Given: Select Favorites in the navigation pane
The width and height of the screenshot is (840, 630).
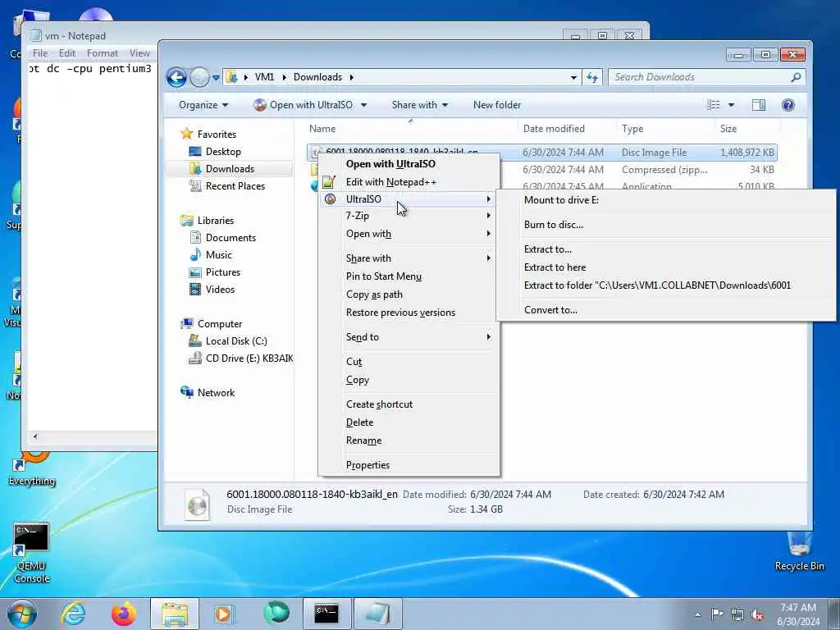Looking at the screenshot, I should click(x=217, y=134).
